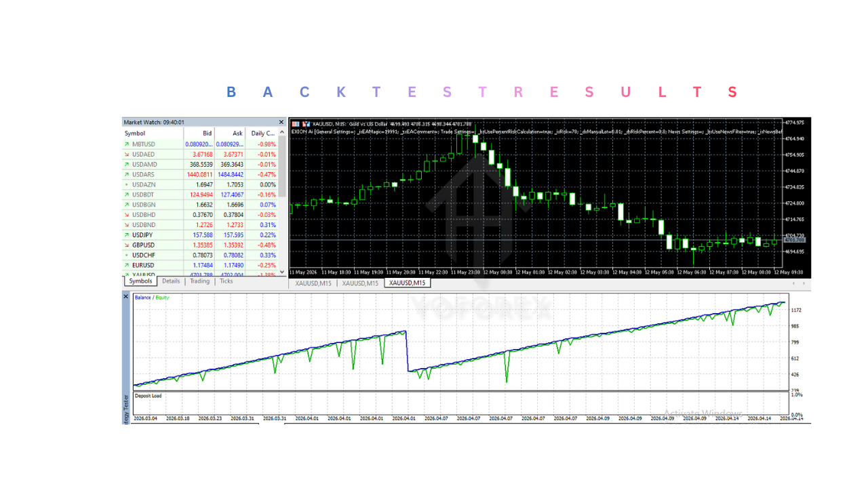868x488 pixels.
Task: Click the down arrow icon beside USDAED
Action: coord(127,155)
